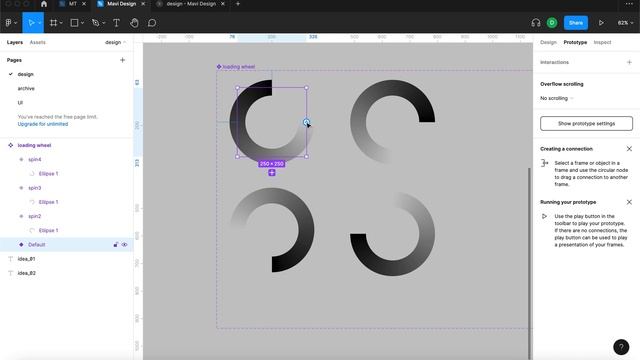The height and width of the screenshot is (360, 640).
Task: Open the help question mark button
Action: (x=621, y=347)
